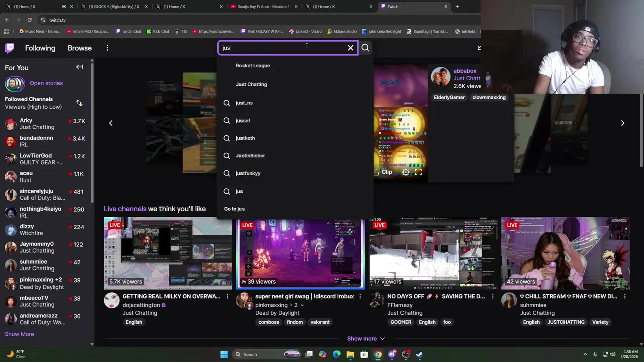Click the GOONER tag
Viewport: 644px width, 362px height.
(x=401, y=322)
